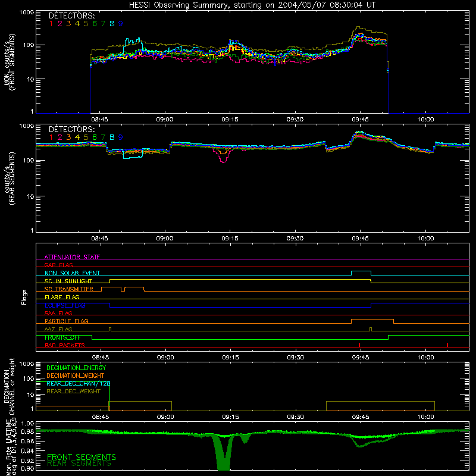476x476 pixels.
Task: Click the HESSI Observing Summary title text
Action: [x=252, y=5]
